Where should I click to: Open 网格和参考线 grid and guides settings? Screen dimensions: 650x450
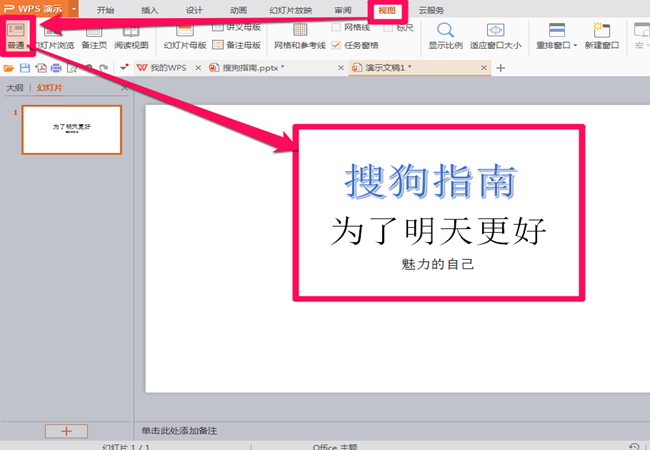pyautogui.click(x=300, y=36)
